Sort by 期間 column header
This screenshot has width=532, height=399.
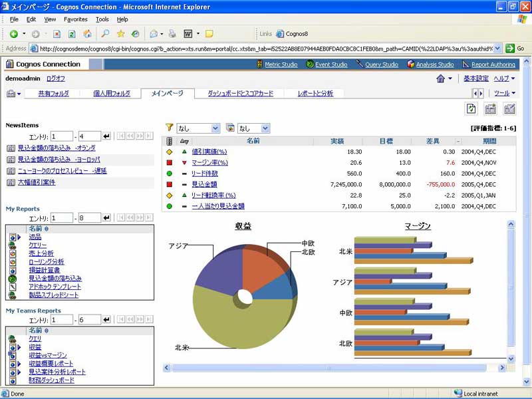point(489,141)
